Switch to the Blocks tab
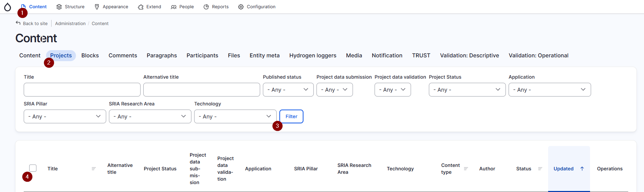This screenshot has width=644, height=192. [x=90, y=55]
